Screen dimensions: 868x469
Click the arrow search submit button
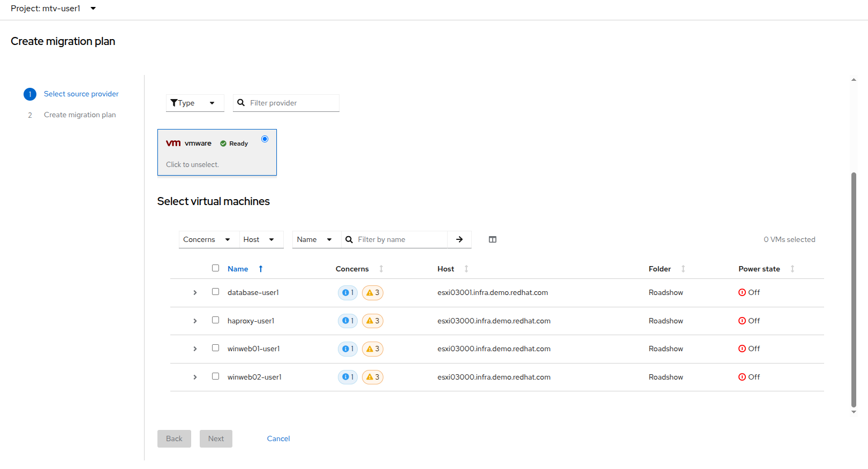(x=459, y=239)
